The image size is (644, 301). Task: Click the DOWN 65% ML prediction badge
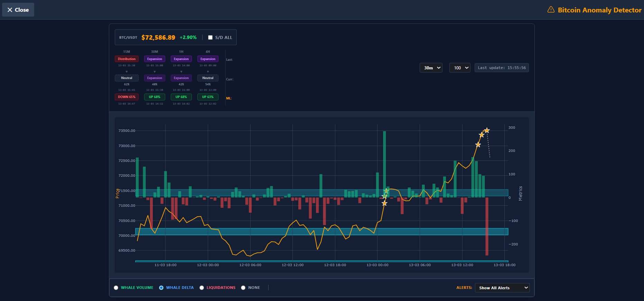(127, 97)
